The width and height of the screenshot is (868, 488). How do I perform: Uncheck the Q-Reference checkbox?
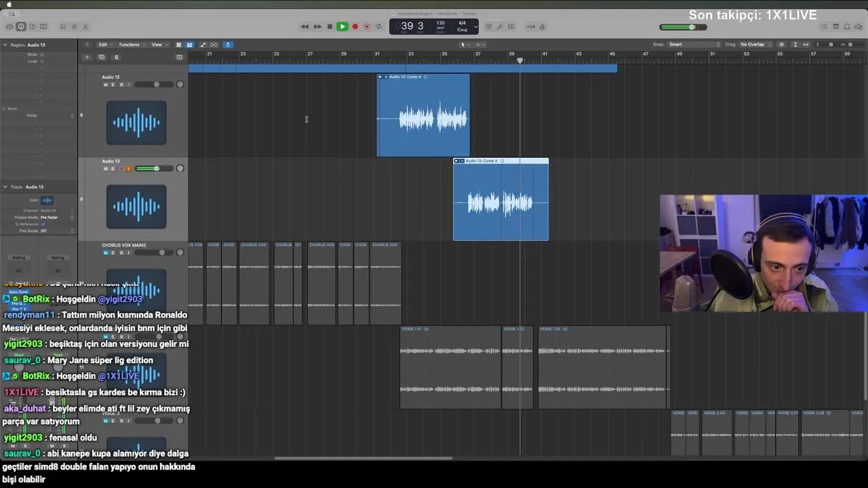coord(42,224)
